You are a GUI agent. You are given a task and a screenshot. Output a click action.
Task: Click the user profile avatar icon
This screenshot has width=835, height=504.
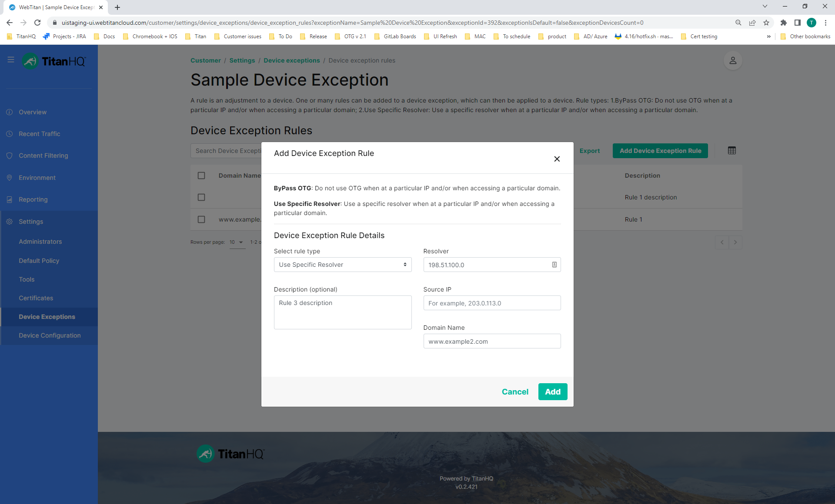click(732, 61)
